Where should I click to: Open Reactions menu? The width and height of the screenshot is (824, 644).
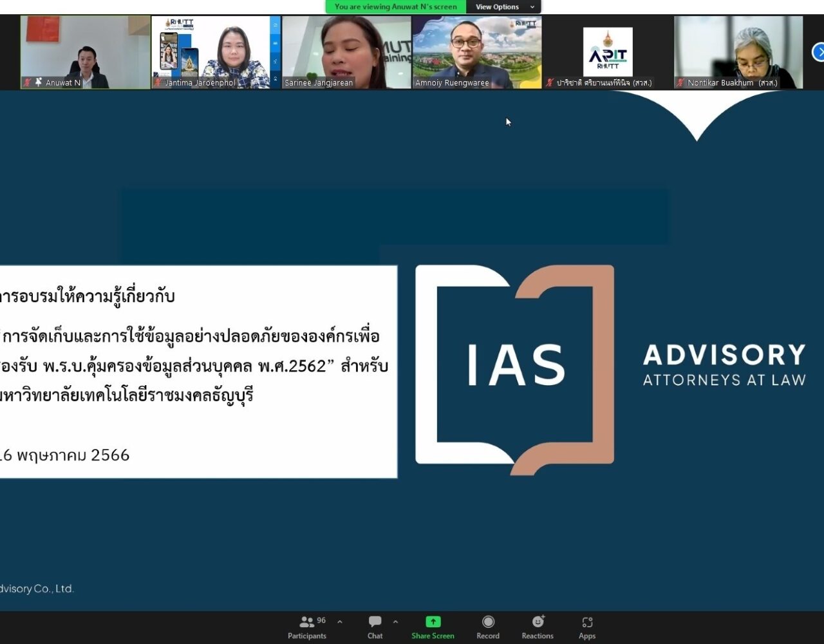click(538, 628)
